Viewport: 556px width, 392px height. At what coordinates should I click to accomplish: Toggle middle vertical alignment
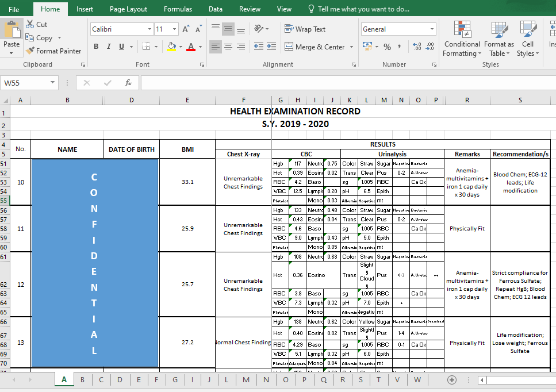228,29
